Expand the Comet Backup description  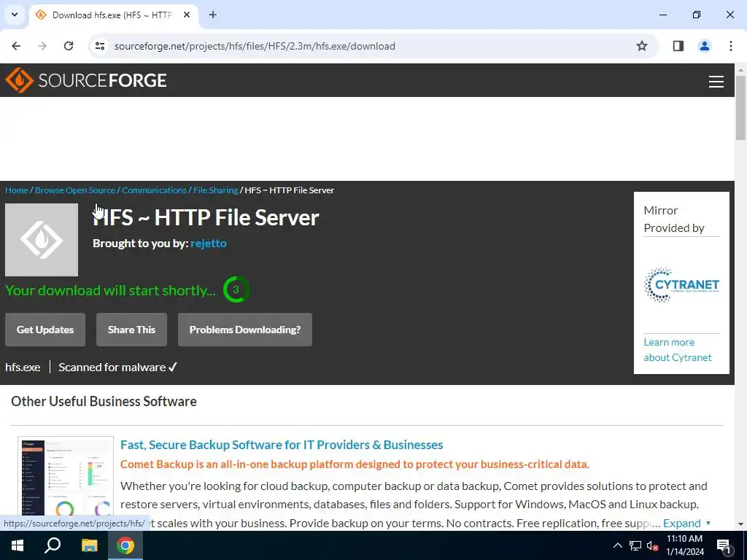point(686,523)
